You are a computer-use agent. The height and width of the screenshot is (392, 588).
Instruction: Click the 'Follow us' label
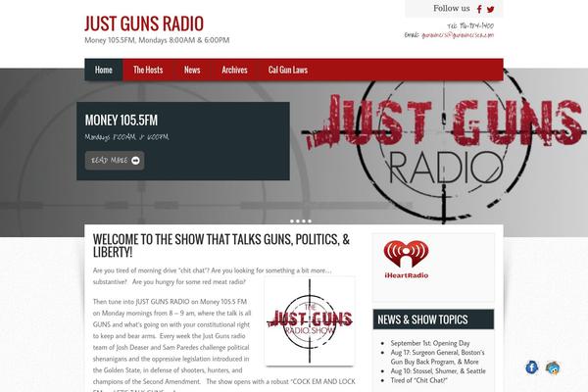[452, 8]
